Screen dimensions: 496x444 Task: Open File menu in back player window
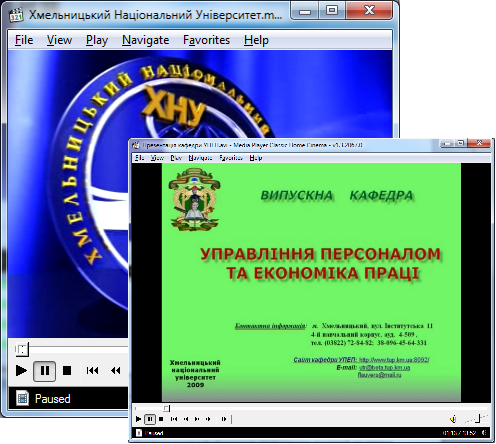24,40
